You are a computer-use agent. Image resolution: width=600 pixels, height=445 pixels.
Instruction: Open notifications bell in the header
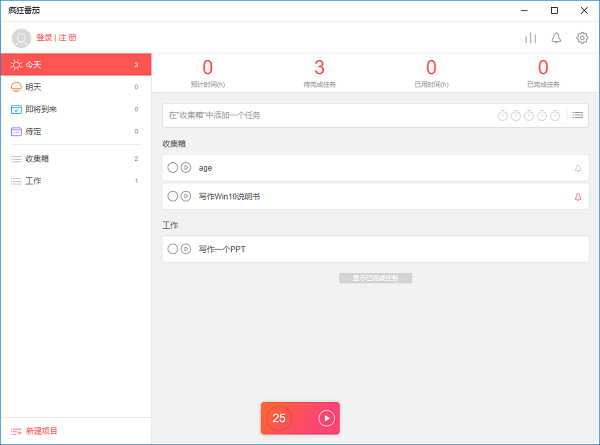tap(556, 38)
